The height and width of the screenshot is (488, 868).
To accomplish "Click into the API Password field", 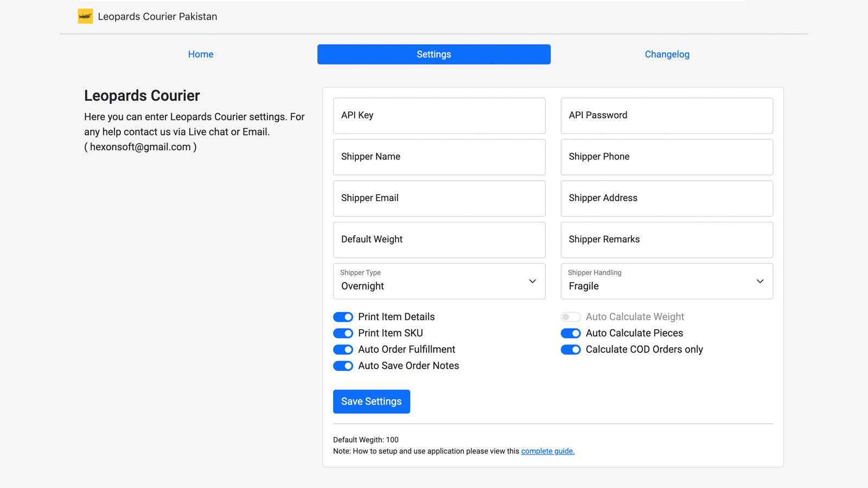I will click(666, 115).
